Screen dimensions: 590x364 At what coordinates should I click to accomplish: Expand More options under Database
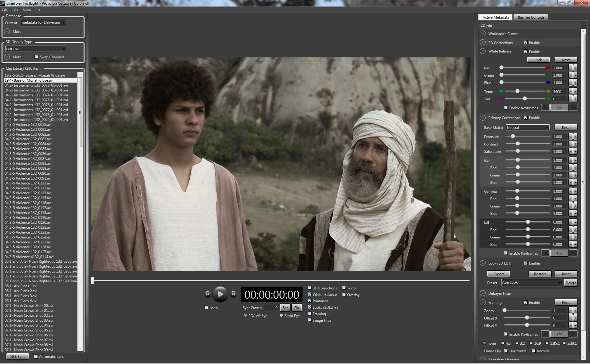[7, 31]
